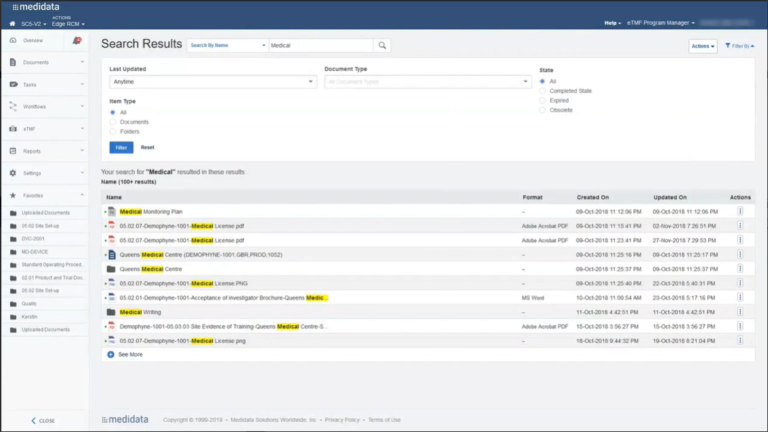The image size is (768, 432).
Task: Click the home icon in top bar
Action: pos(12,24)
